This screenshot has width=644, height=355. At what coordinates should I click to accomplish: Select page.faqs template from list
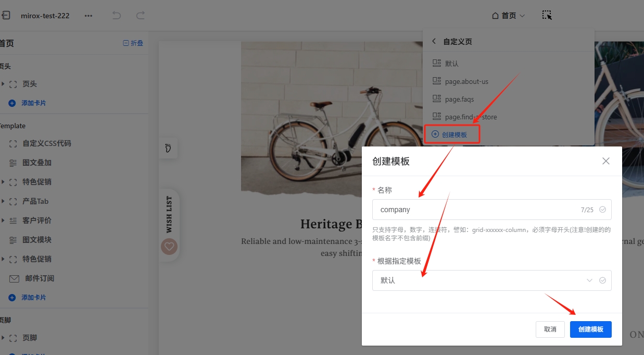459,99
